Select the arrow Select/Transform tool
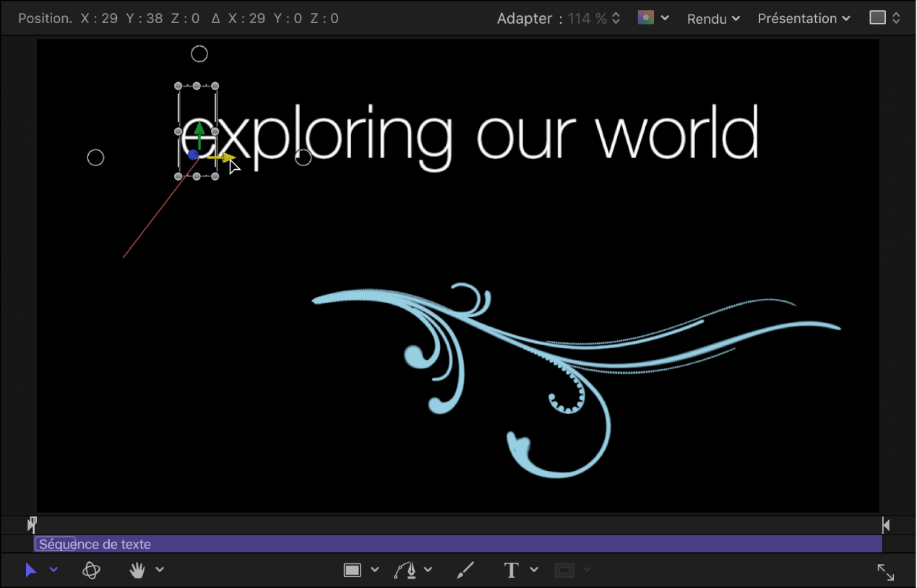Screen dimensions: 917x588 click(30, 571)
